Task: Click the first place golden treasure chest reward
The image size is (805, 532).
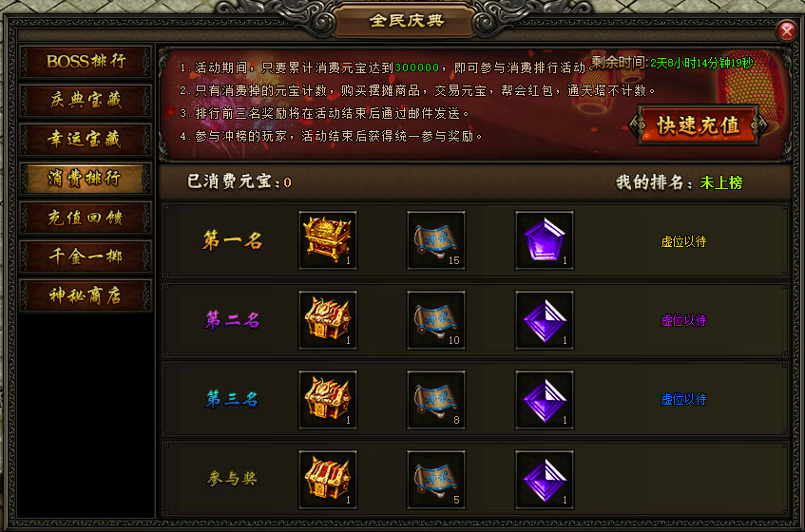Action: pyautogui.click(x=328, y=240)
